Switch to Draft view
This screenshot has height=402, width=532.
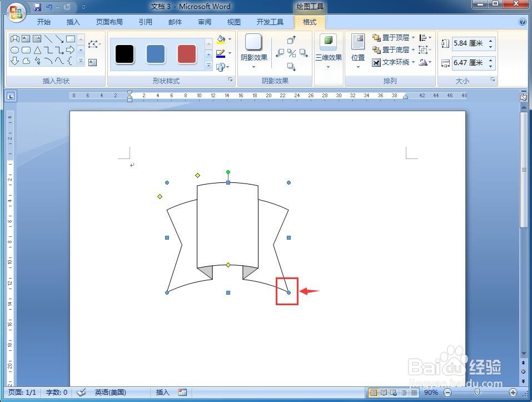(414, 393)
